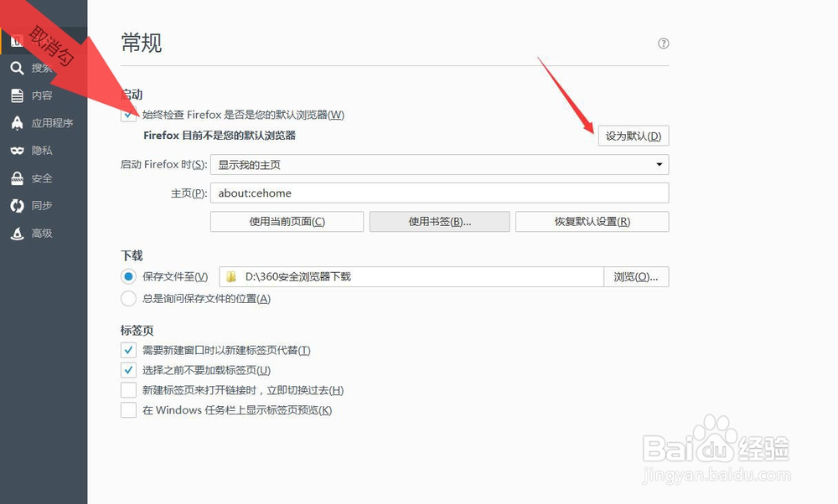Screen dimensions: 838x504
Task: Switch to the 安全 settings section
Action: click(x=42, y=178)
